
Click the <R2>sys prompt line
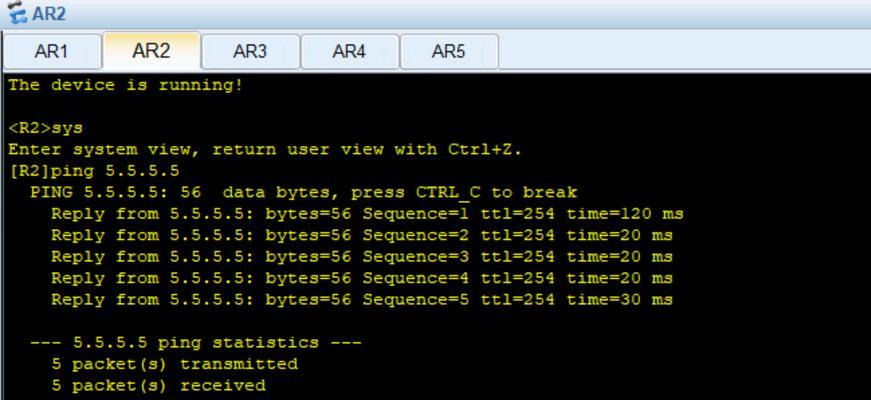click(x=46, y=128)
